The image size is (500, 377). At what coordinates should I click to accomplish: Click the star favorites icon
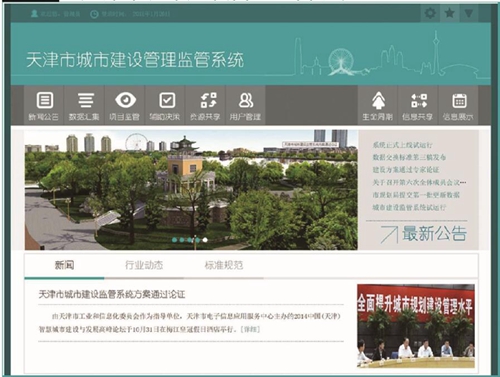click(449, 13)
